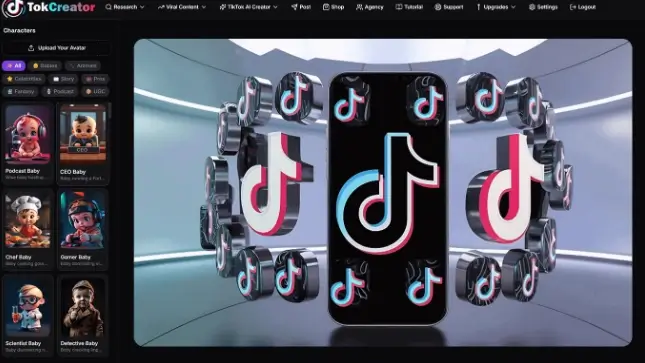Select the UGC filter chip
Viewport: 645px width, 363px height.
95,92
